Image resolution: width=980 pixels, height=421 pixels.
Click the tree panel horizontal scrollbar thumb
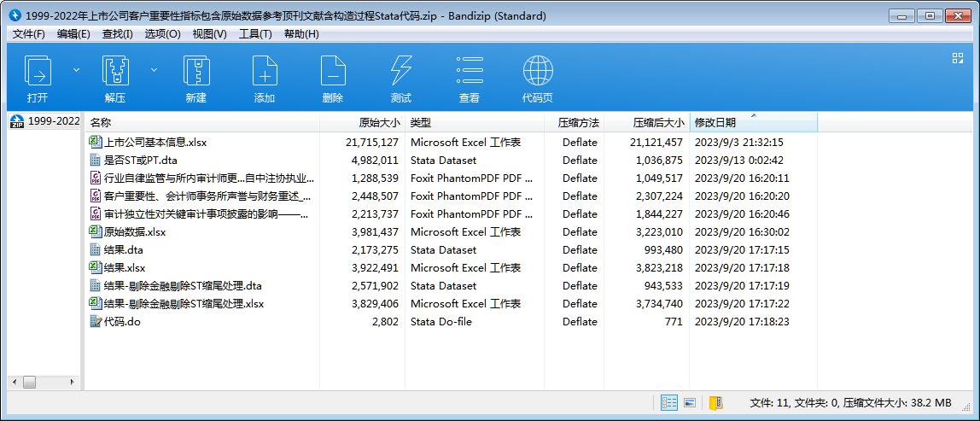[30, 382]
